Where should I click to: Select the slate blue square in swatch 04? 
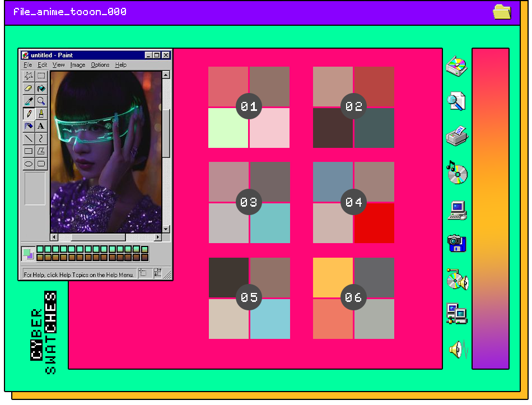point(333,181)
